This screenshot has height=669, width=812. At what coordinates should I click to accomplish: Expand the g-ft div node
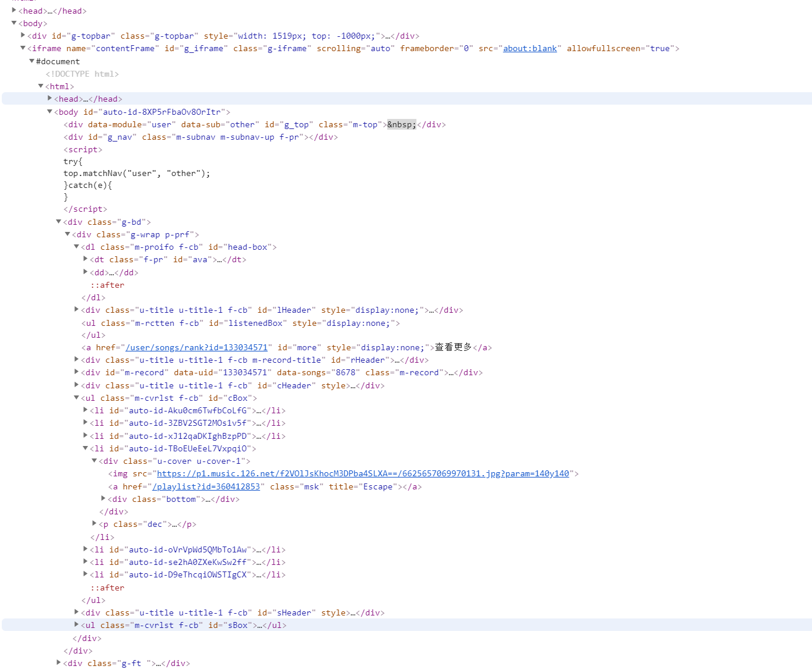coord(59,662)
